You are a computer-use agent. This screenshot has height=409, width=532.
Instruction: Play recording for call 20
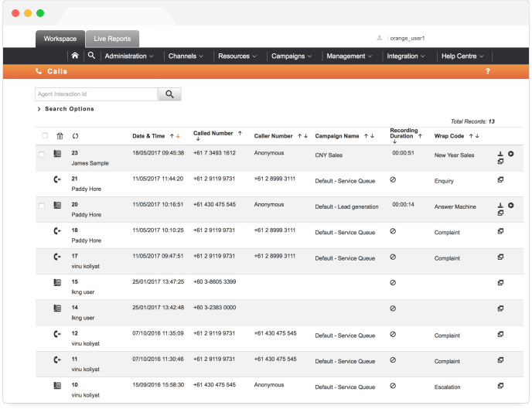pos(510,205)
